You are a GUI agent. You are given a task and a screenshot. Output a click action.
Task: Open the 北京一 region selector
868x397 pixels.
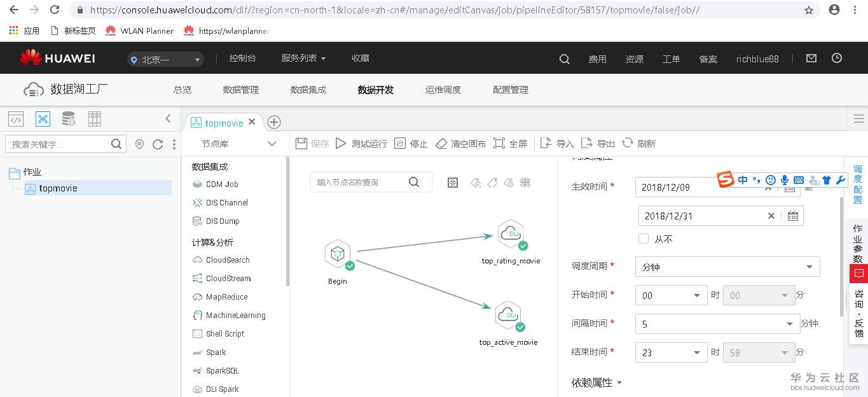(165, 59)
